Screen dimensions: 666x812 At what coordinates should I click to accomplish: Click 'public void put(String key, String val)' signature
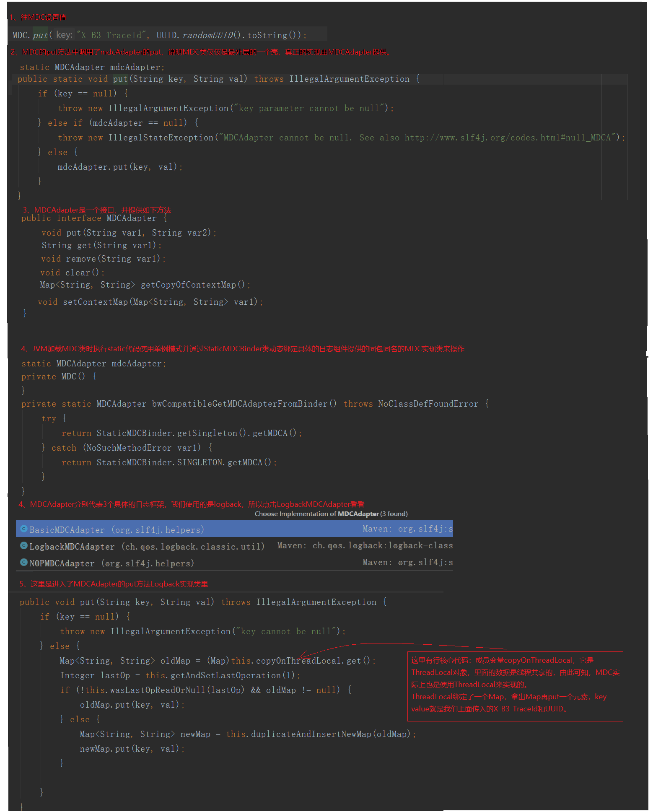coord(117,602)
